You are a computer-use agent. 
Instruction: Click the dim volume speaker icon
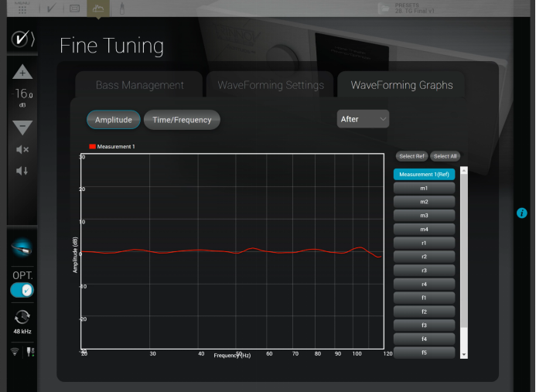coord(22,171)
